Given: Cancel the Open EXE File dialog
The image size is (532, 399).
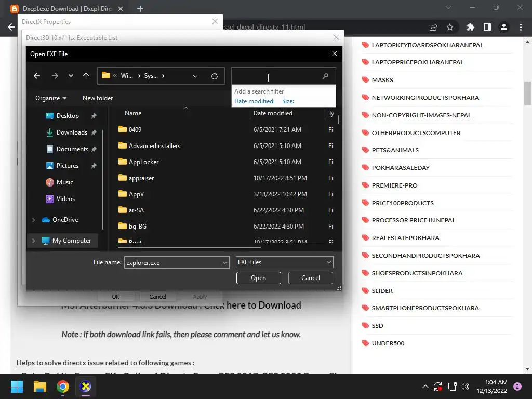Looking at the screenshot, I should pos(311,278).
